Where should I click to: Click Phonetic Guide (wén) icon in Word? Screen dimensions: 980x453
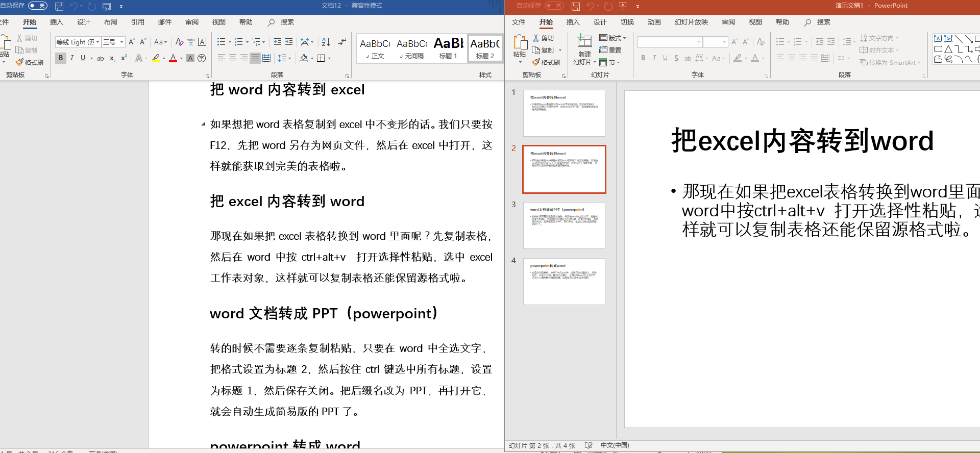click(191, 42)
